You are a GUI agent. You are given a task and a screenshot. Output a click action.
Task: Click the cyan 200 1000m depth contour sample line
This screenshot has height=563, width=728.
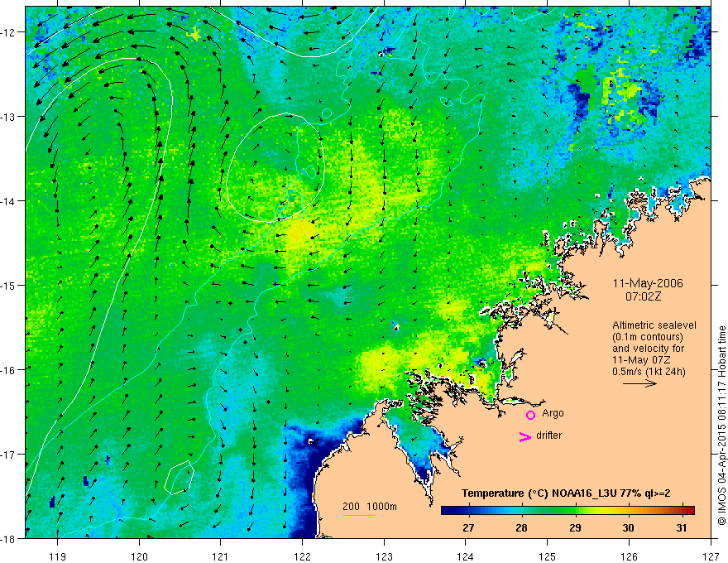359,515
